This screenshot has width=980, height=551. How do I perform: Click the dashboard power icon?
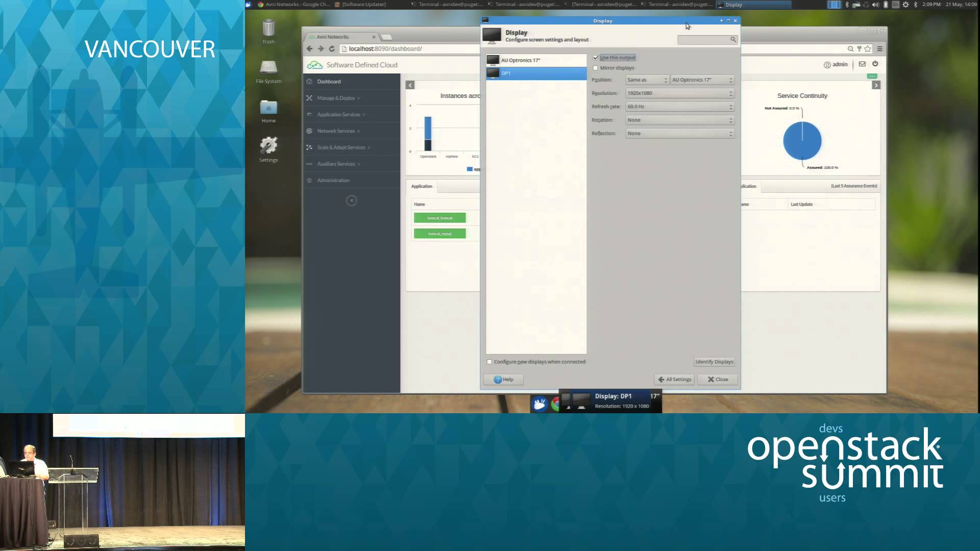tap(875, 64)
